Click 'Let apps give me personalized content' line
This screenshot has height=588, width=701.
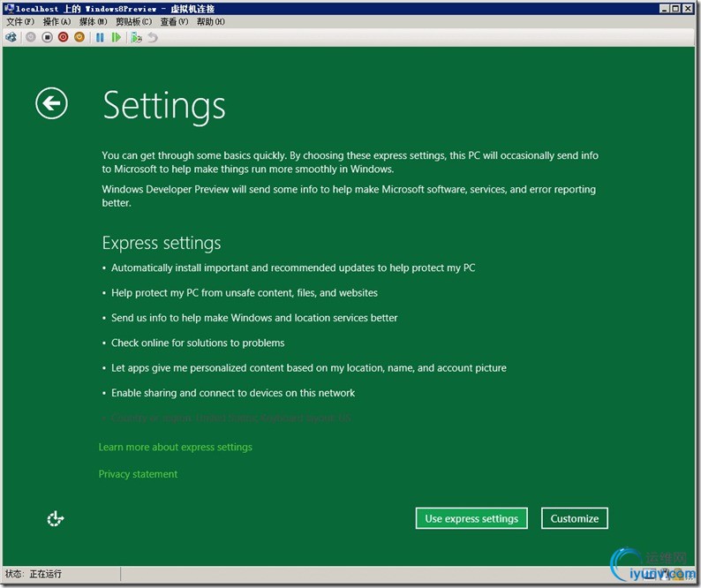coord(308,368)
